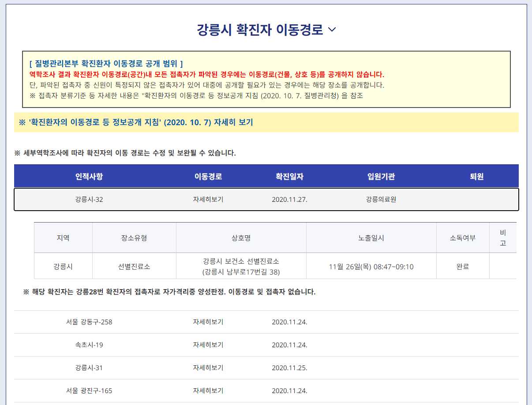Click the 퇴원 column header
Screen dimensions: 532x405
[477, 177]
